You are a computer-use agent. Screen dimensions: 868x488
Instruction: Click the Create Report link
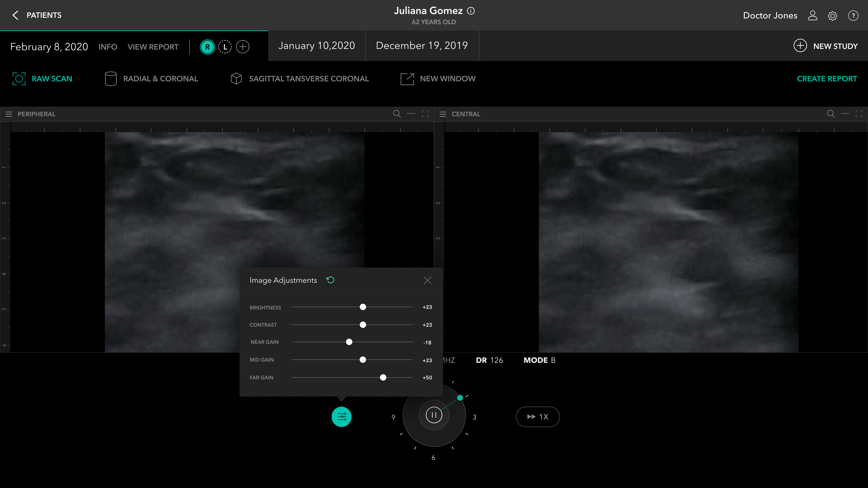point(827,79)
